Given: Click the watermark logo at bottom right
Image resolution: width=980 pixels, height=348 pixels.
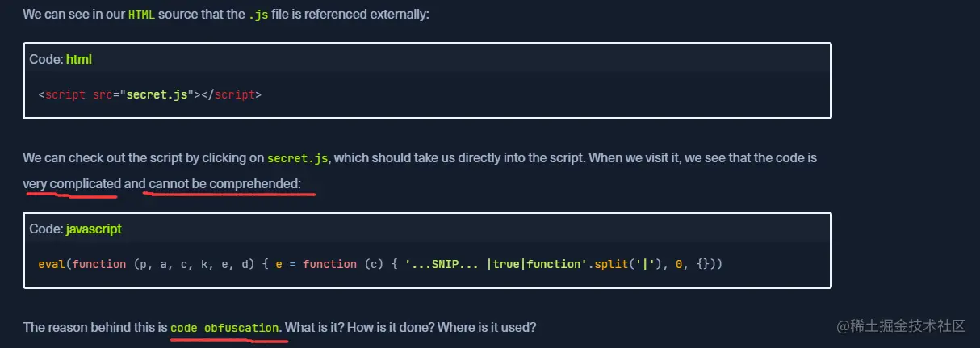Looking at the screenshot, I should 901,326.
